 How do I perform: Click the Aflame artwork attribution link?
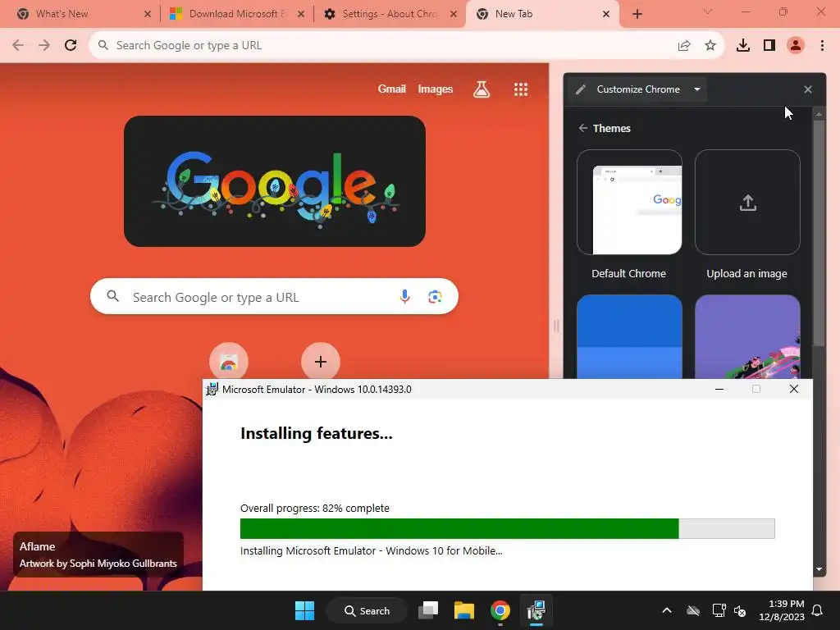(98, 555)
